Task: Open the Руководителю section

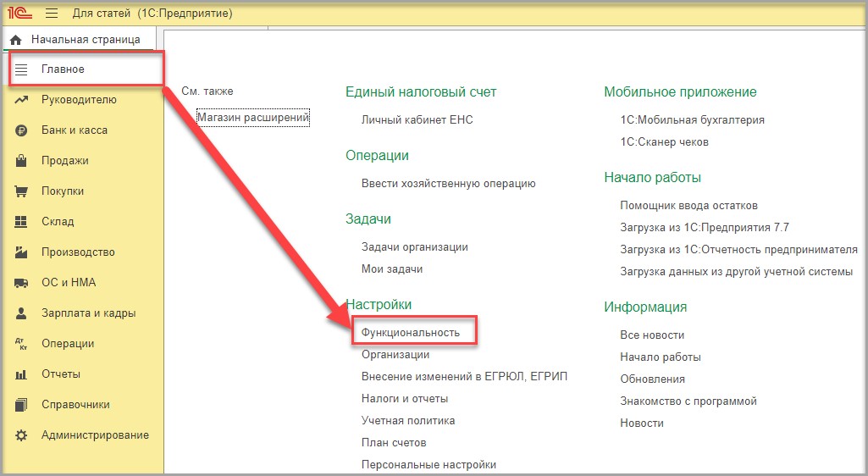Action: (79, 100)
